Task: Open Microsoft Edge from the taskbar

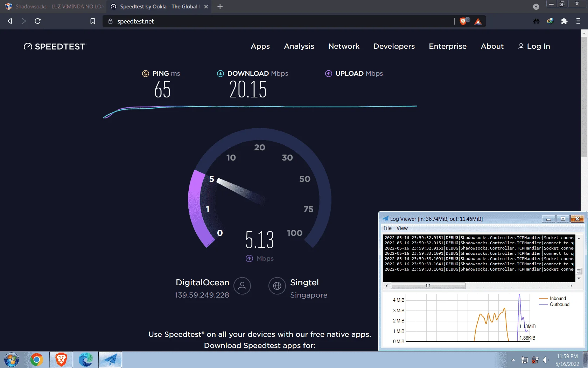Action: point(86,360)
